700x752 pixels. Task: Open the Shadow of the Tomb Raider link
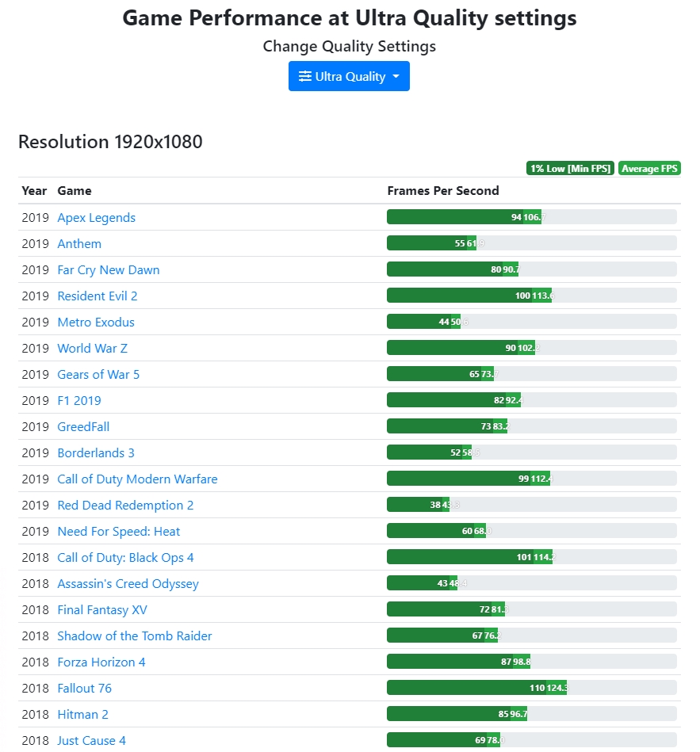(x=134, y=636)
